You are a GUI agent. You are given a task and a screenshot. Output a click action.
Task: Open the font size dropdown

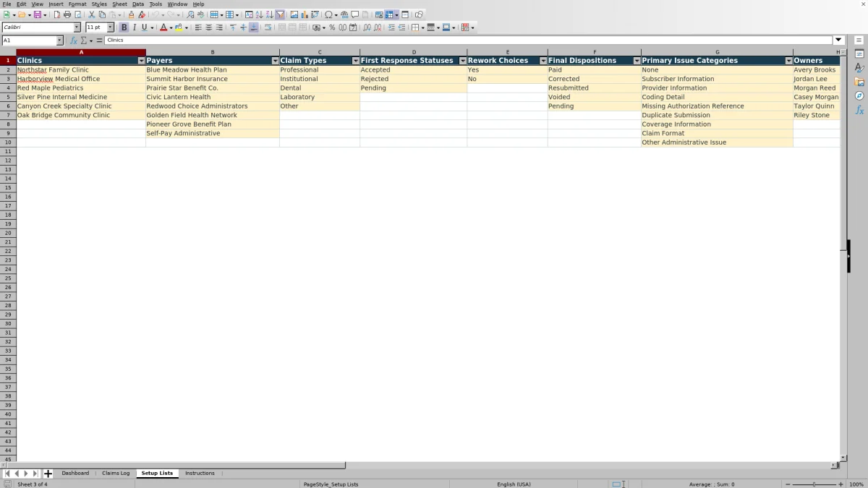coord(110,27)
